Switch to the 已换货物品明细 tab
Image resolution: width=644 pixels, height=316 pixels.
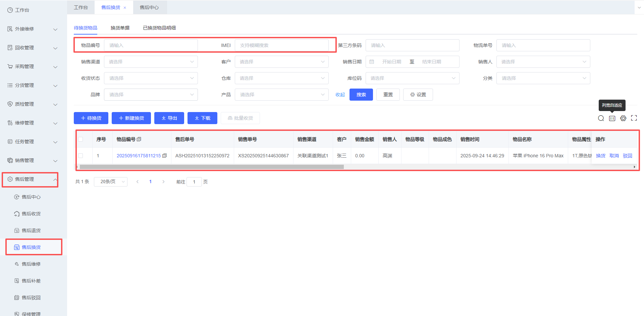(x=159, y=28)
